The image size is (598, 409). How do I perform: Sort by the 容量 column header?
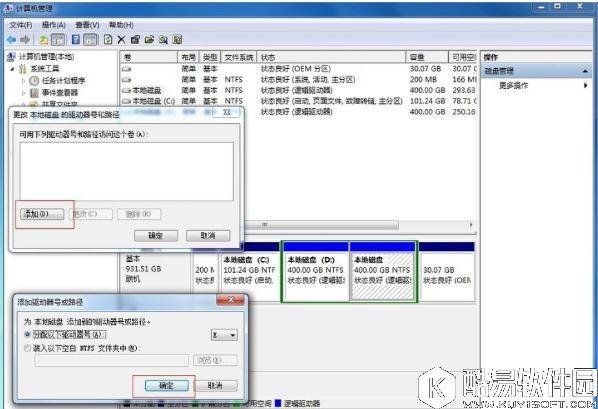(x=427, y=58)
